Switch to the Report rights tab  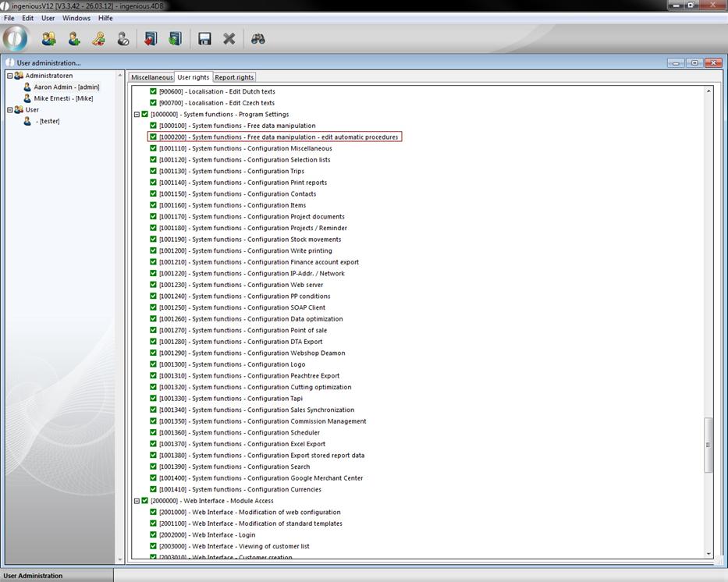pos(234,77)
